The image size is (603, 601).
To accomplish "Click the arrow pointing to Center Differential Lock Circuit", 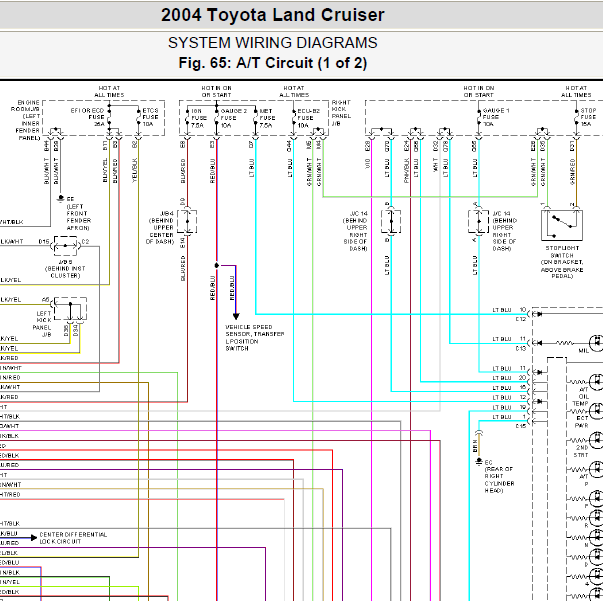I will (x=33, y=538).
